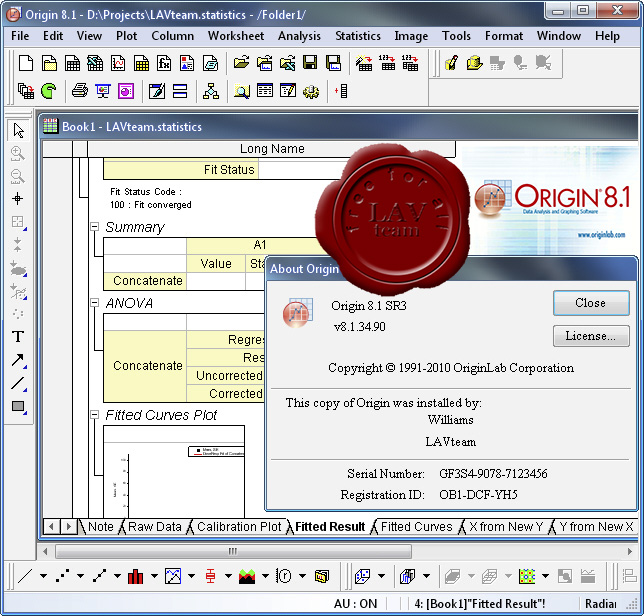Click the Contour plot icon
This screenshot has height=616, width=644.
tap(527, 576)
